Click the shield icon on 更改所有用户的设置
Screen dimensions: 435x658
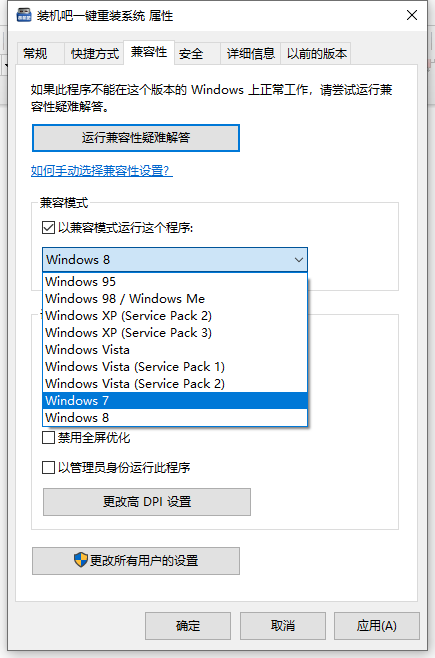(81, 560)
